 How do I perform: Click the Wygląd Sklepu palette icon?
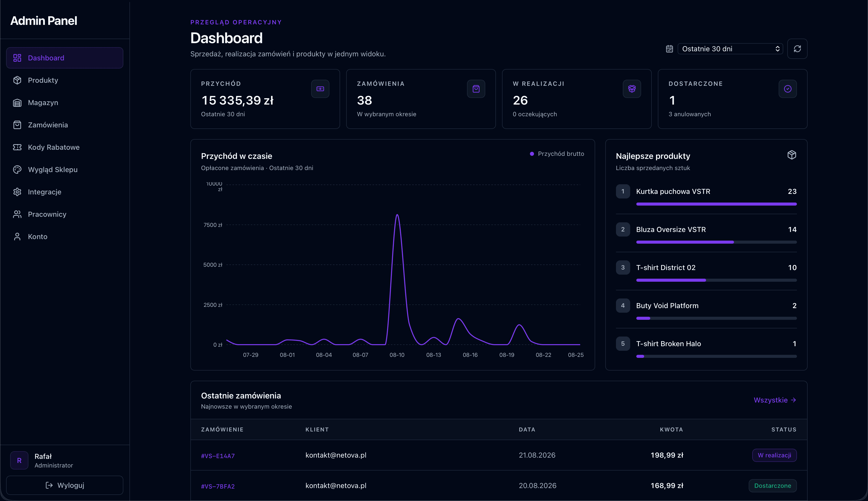17,170
